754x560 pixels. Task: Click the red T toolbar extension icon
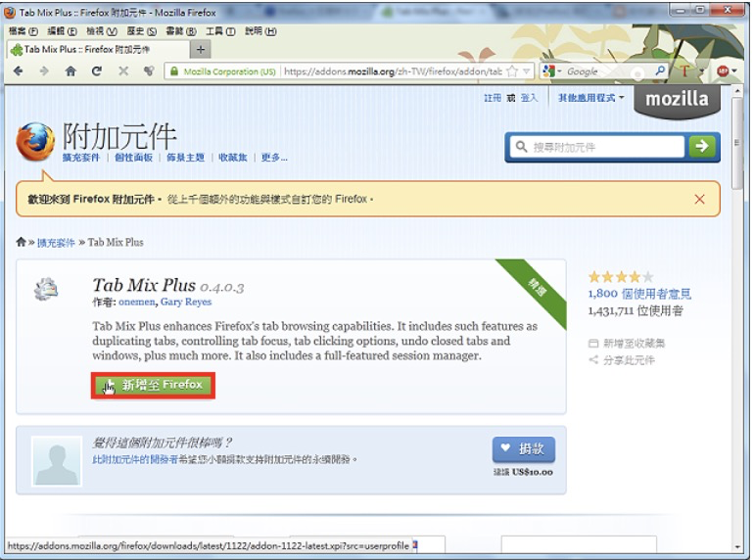coord(684,71)
